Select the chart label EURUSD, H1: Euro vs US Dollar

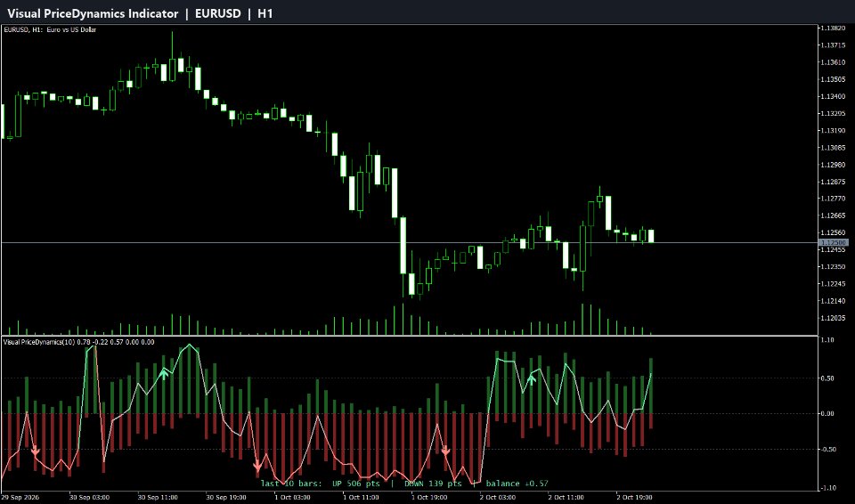tap(50, 29)
